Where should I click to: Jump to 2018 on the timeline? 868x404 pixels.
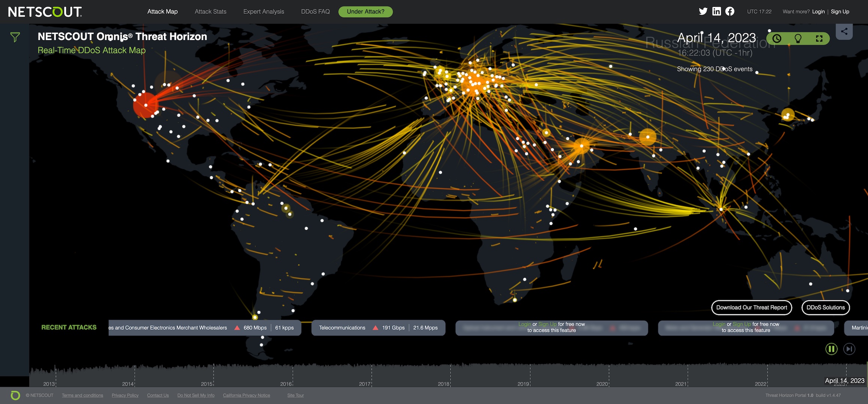point(444,384)
